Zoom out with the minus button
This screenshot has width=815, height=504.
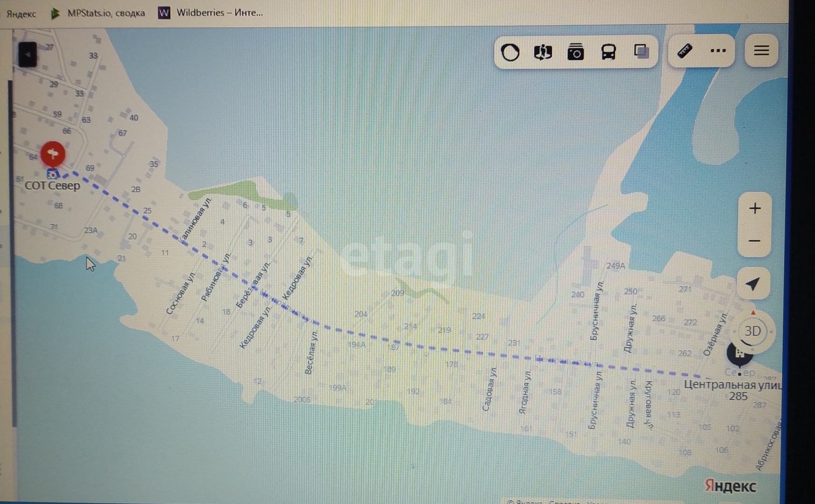[755, 241]
